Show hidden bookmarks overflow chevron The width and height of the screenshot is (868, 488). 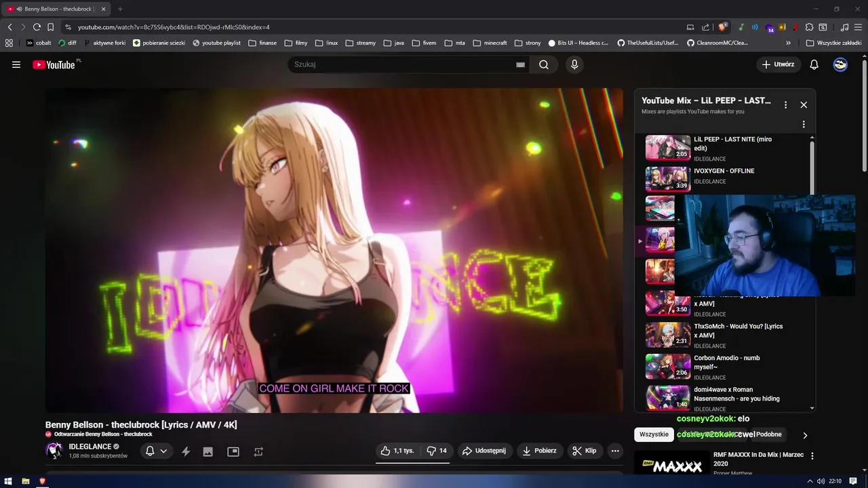click(x=788, y=43)
